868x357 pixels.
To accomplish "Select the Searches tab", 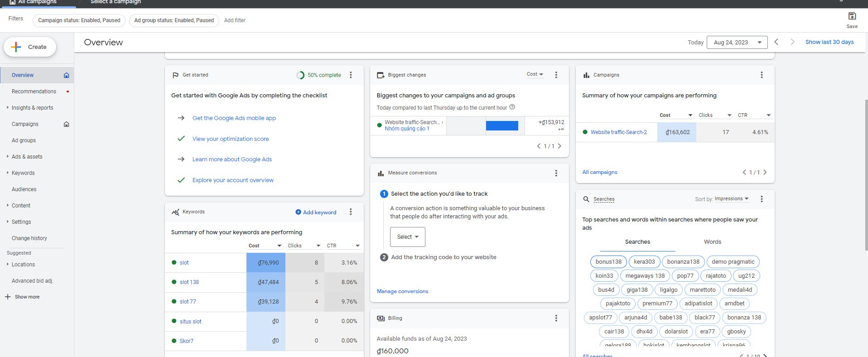I will click(637, 242).
